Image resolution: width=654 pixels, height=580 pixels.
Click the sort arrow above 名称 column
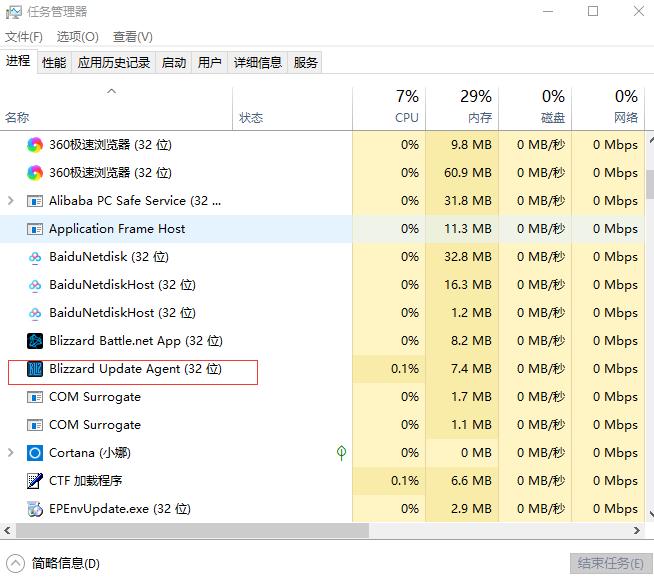click(111, 91)
